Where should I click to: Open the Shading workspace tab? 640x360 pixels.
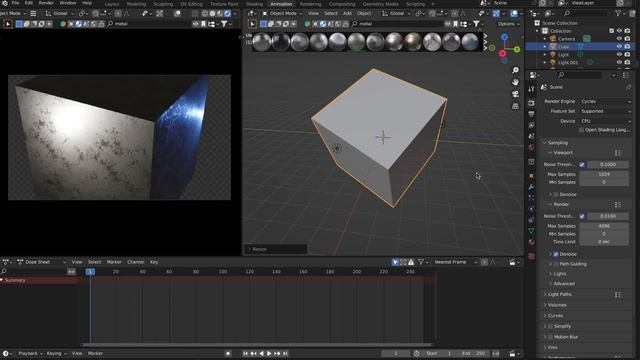[254, 4]
